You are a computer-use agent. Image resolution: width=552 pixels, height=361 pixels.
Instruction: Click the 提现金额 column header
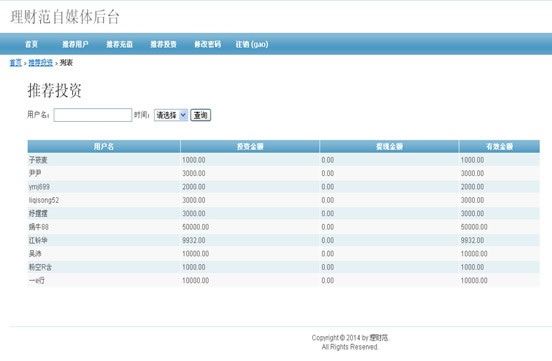389,147
